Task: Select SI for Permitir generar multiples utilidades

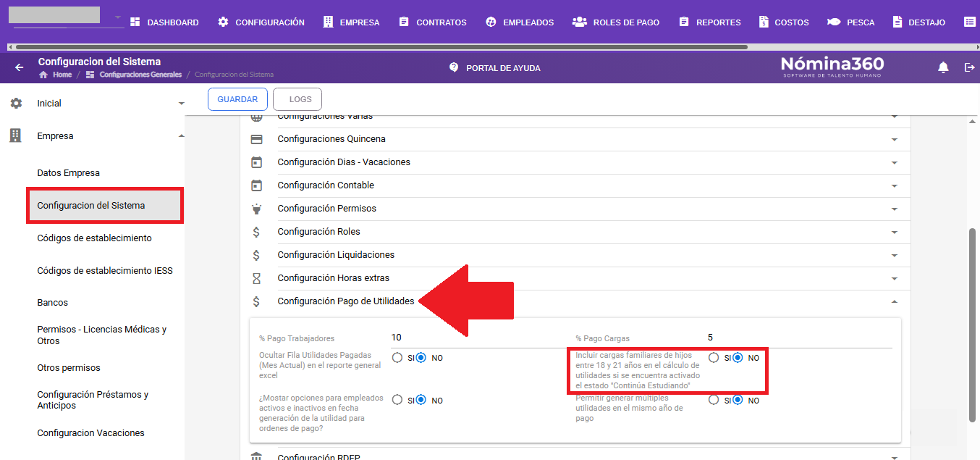Action: point(714,400)
